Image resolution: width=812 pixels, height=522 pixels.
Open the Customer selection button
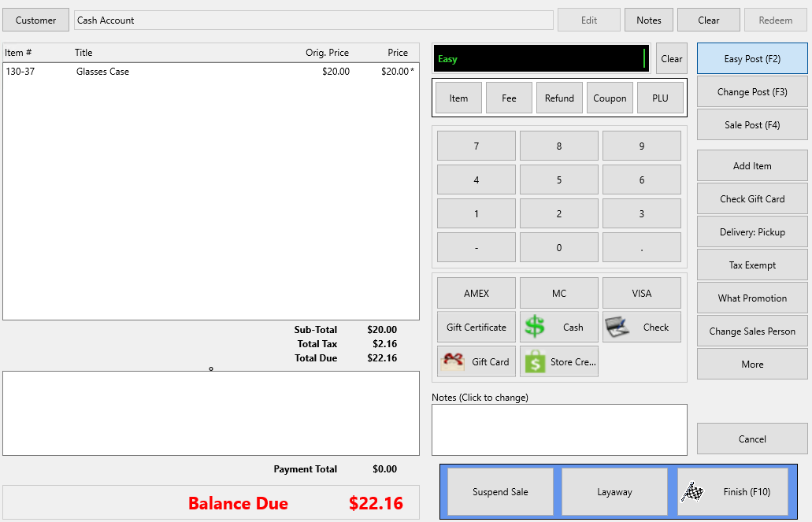coord(35,20)
